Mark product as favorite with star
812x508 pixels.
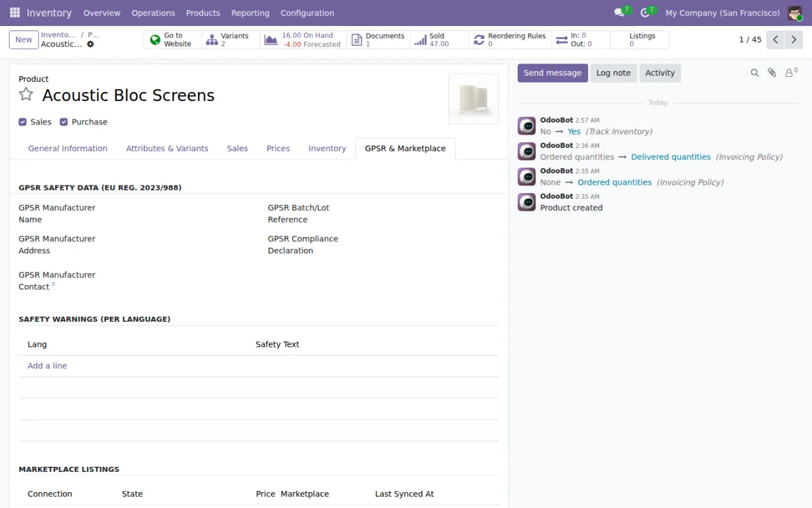tap(26, 95)
